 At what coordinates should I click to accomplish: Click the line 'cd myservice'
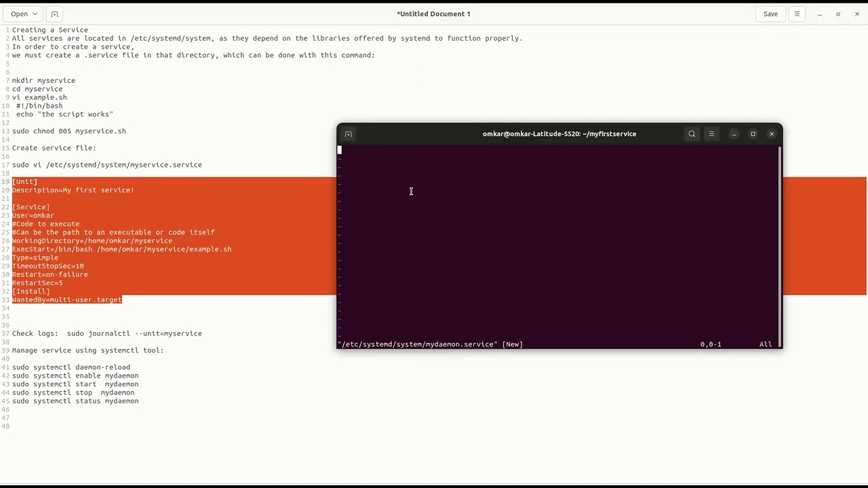(37, 89)
